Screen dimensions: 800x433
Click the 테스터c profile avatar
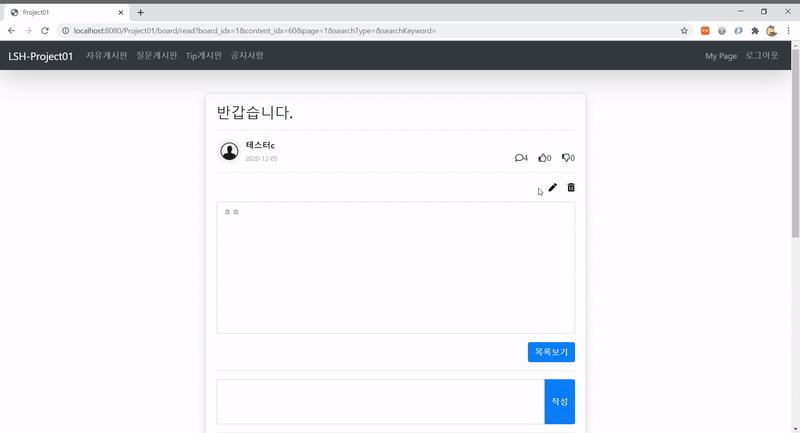[229, 151]
